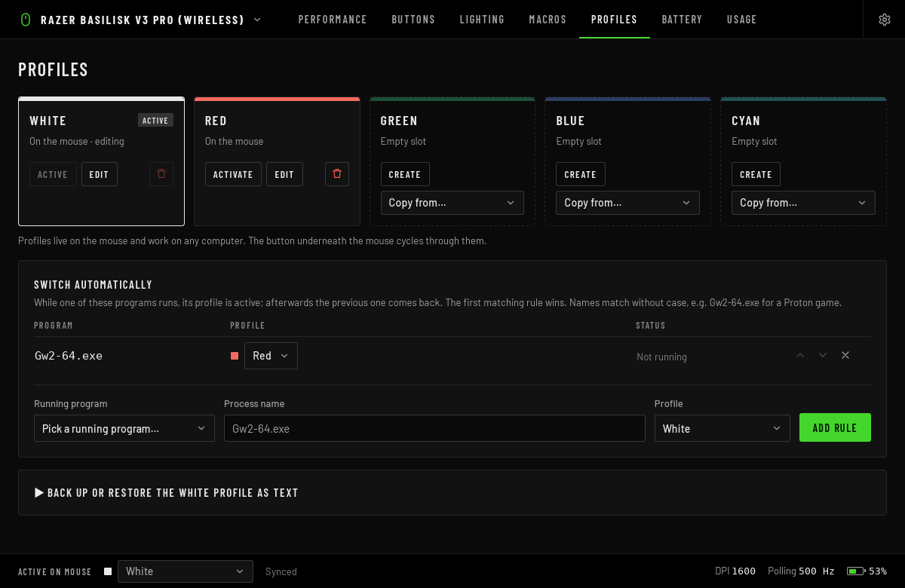Open the Active on Mouse profile dropdown
This screenshot has height=588, width=905.
(x=186, y=571)
